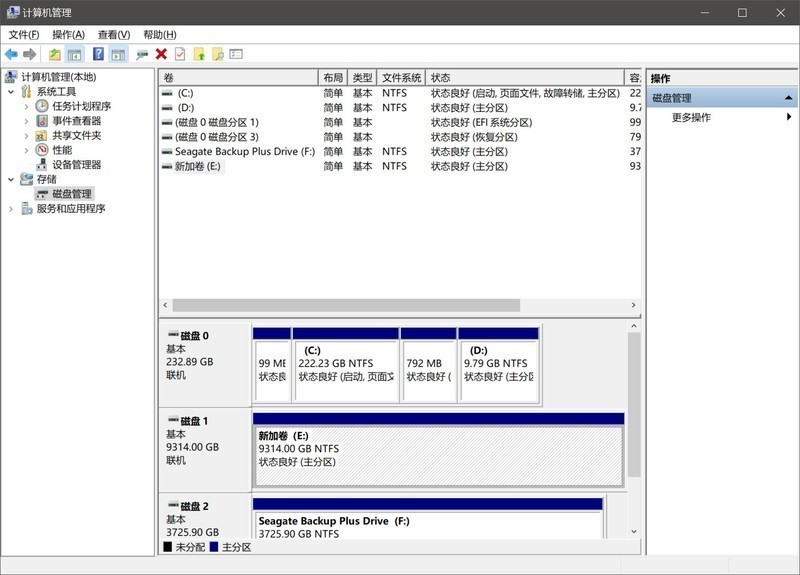Click the red X delete icon
This screenshot has width=800, height=575.
pos(161,54)
